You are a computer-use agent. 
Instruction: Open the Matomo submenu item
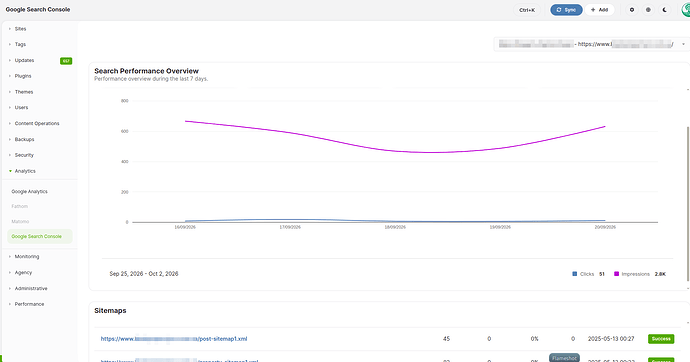point(20,221)
